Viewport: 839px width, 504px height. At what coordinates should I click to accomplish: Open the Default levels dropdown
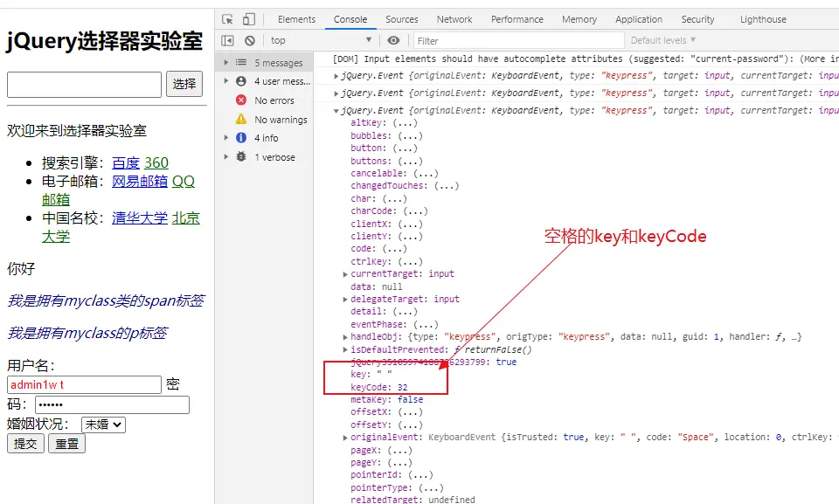pyautogui.click(x=663, y=40)
